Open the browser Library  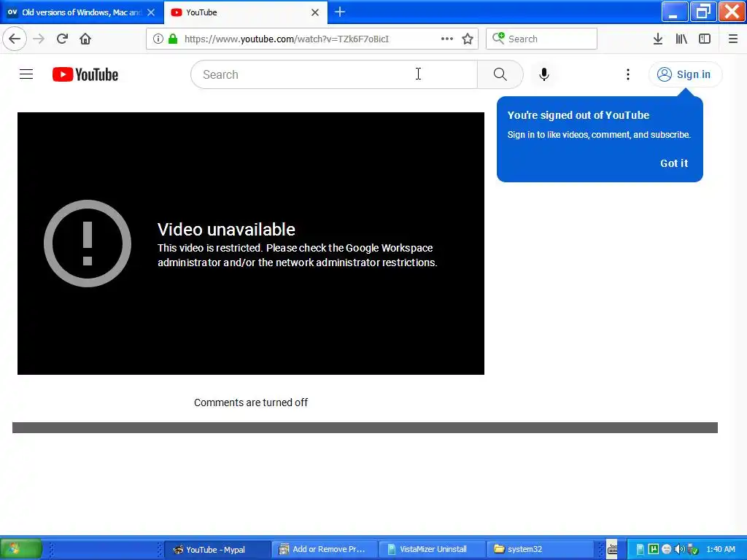pyautogui.click(x=681, y=39)
